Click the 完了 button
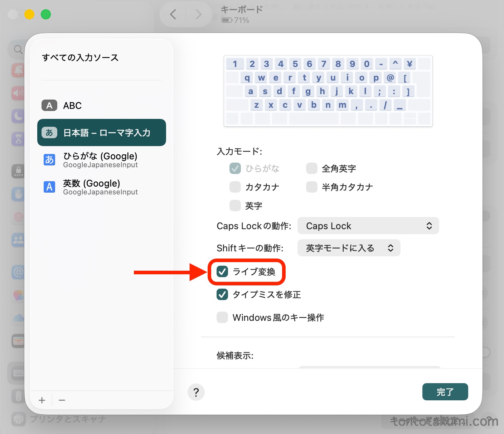Image resolution: width=504 pixels, height=434 pixels. [445, 392]
